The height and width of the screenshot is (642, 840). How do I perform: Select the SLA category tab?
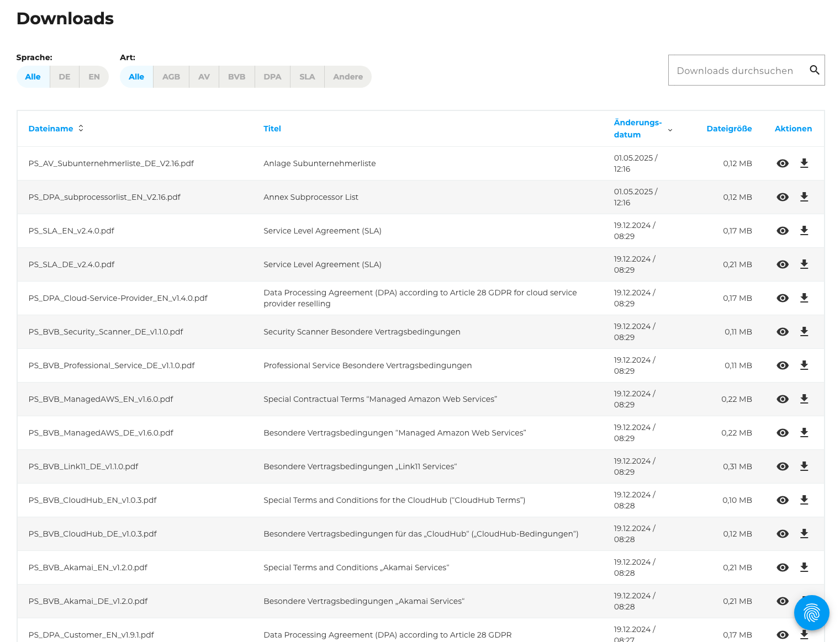click(307, 77)
